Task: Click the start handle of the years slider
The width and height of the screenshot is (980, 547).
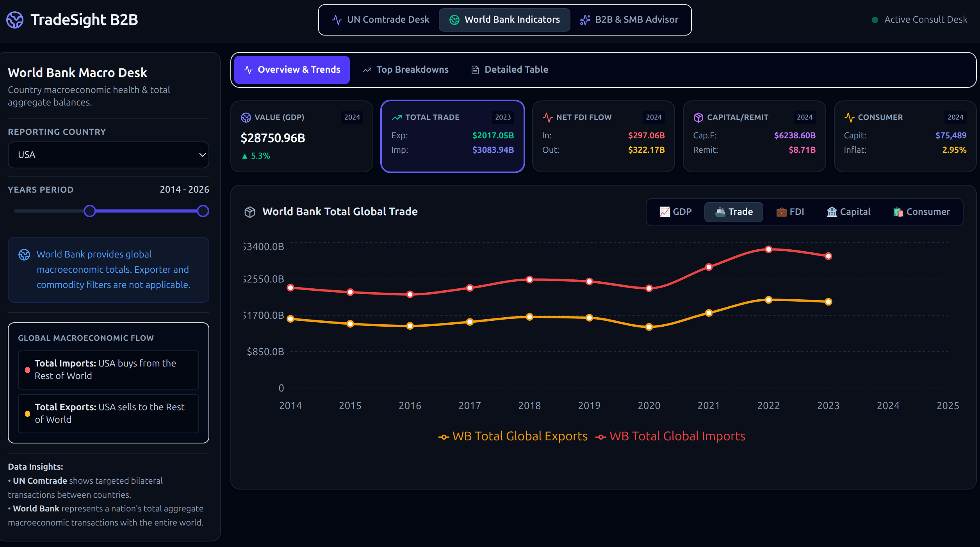Action: (x=90, y=211)
